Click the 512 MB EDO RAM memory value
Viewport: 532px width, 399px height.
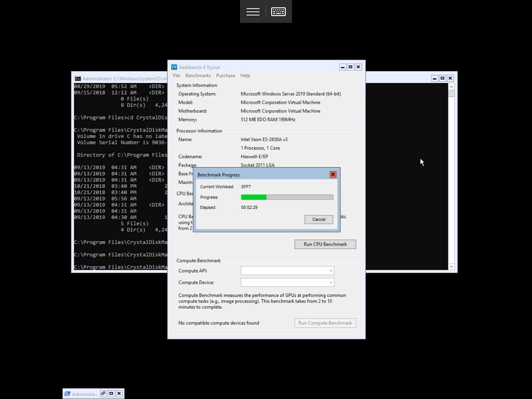point(268,120)
